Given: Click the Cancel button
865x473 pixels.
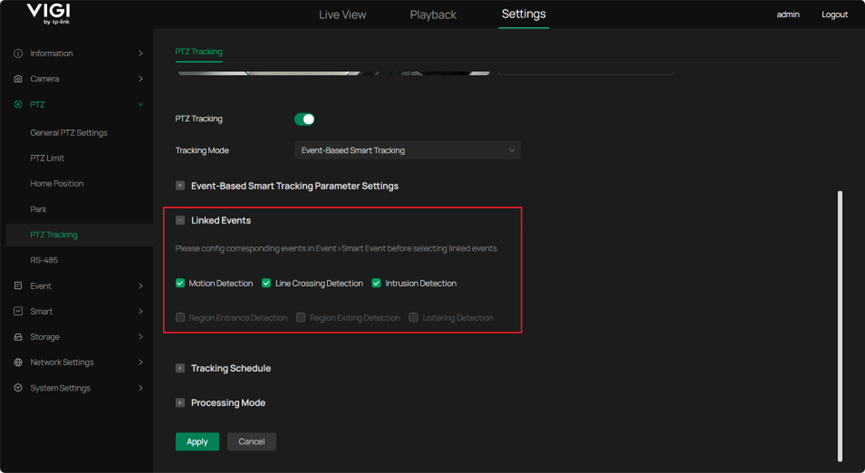Looking at the screenshot, I should click(252, 442).
